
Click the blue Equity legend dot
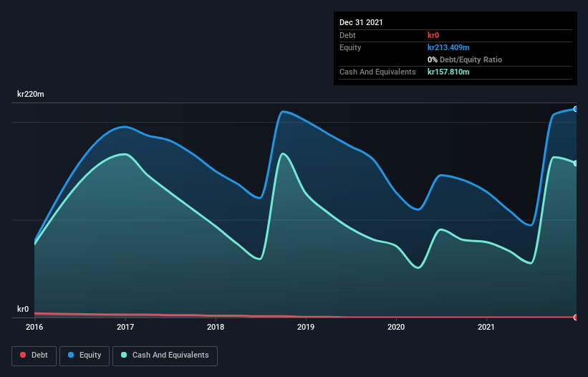pyautogui.click(x=71, y=355)
